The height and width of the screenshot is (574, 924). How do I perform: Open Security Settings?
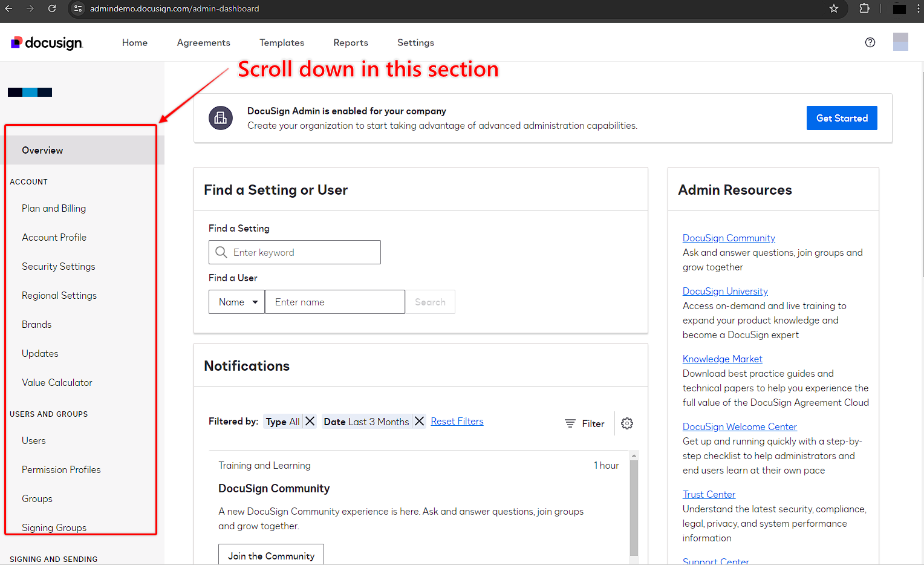pyautogui.click(x=58, y=266)
